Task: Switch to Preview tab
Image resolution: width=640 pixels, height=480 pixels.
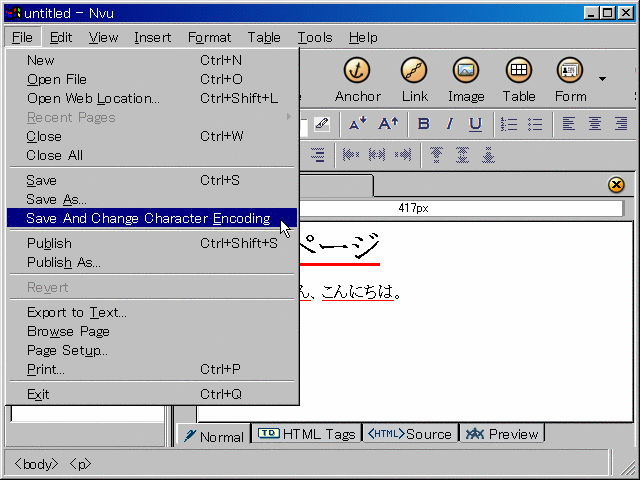Action: 502,434
